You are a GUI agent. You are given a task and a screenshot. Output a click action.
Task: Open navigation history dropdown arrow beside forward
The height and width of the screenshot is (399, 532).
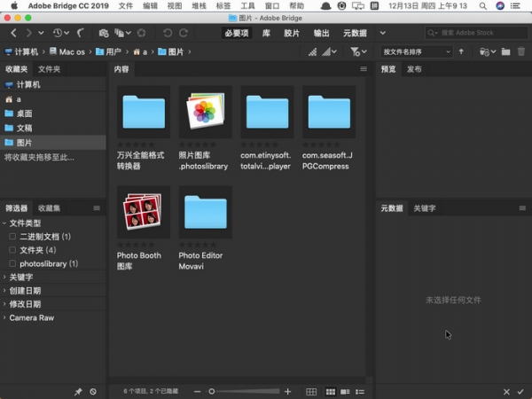[41, 33]
